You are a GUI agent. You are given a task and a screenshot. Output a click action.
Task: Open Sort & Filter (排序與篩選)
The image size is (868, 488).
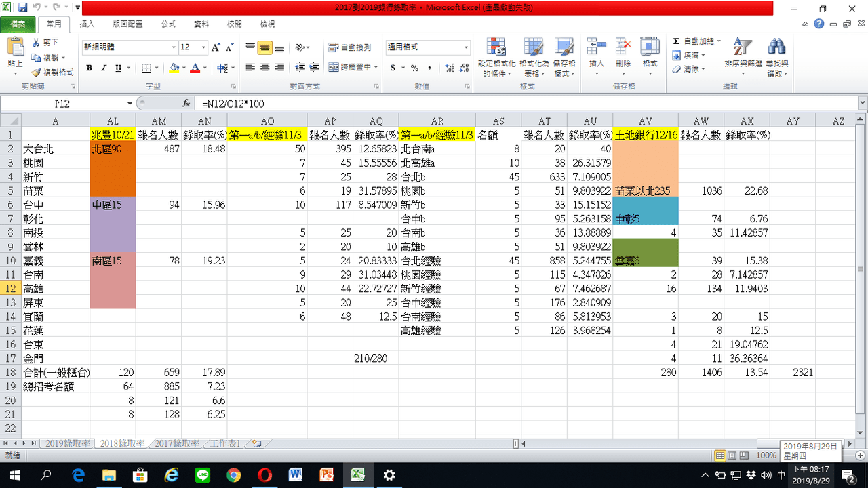(743, 57)
